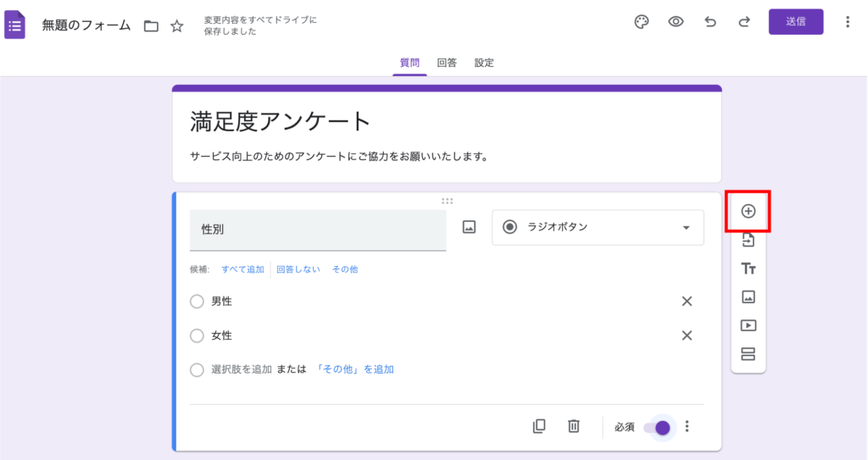Click the 「その他」を追加 link
This screenshot has height=460, width=868.
(355, 369)
